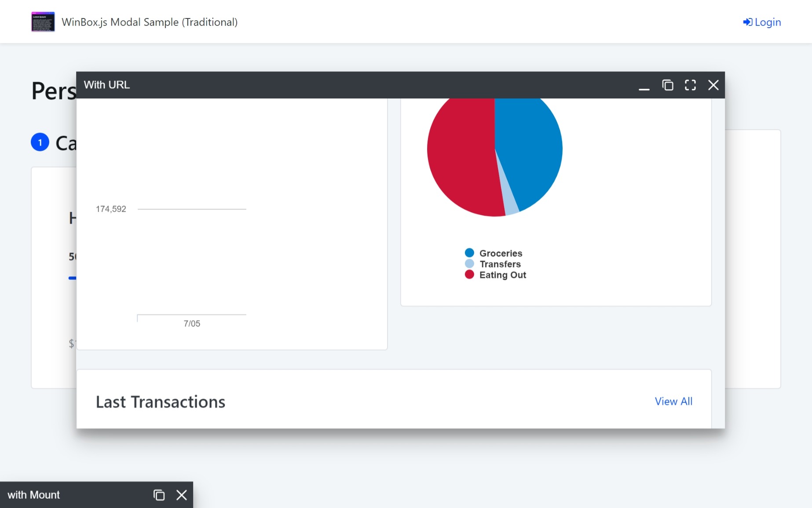Maximize the With URL window
812x508 pixels.
pyautogui.click(x=668, y=85)
